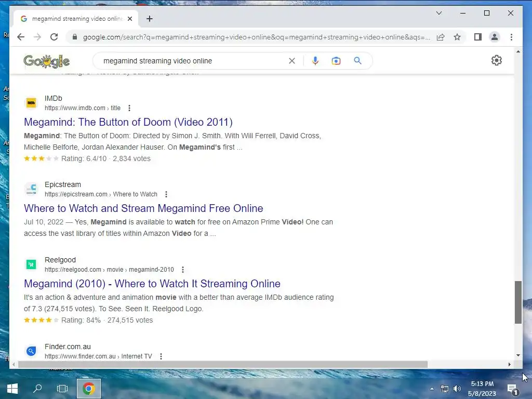Open Chrome side panel

478,37
